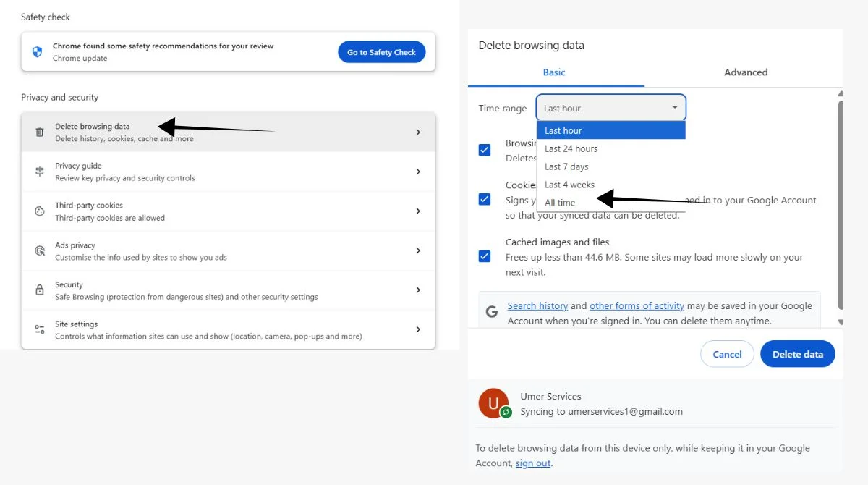This screenshot has height=485, width=868.
Task: Click the trash icon beside Delete browsing data
Action: pyautogui.click(x=40, y=132)
